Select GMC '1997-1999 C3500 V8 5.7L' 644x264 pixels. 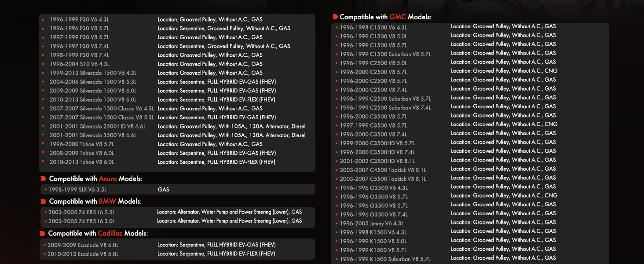(373, 125)
